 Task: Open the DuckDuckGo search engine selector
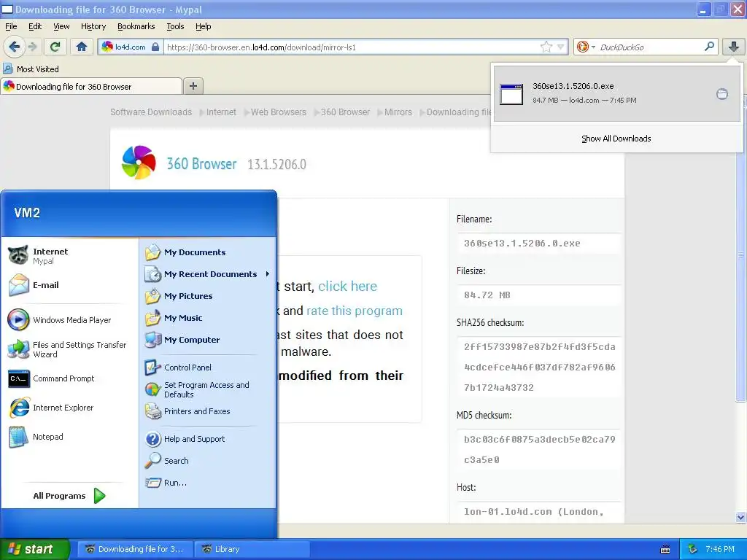tap(586, 47)
